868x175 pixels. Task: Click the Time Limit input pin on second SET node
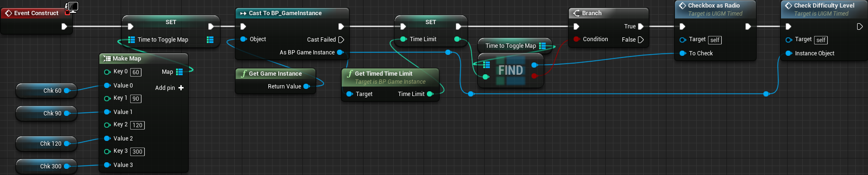coord(403,39)
